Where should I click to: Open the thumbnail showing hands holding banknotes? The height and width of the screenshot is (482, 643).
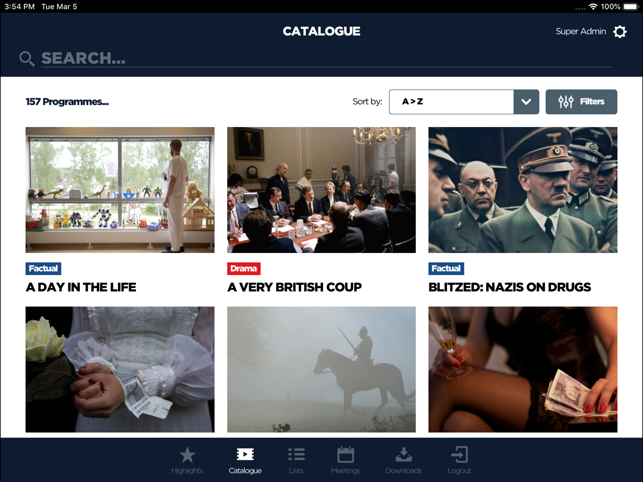[x=523, y=369]
